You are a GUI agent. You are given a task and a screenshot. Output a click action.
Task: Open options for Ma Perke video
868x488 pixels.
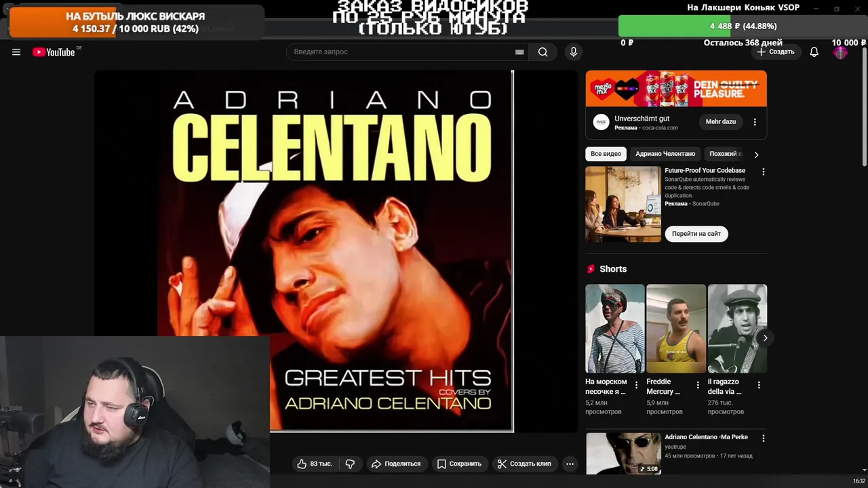point(764,439)
